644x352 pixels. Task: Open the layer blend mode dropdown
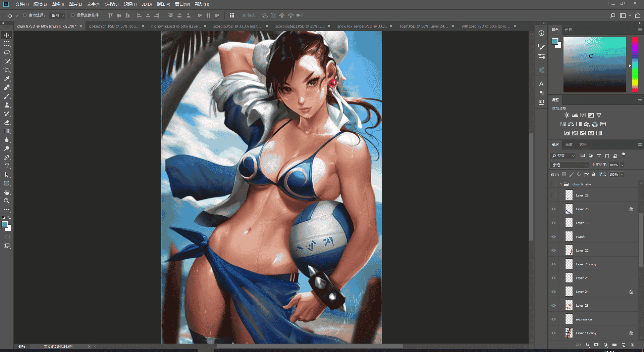569,165
